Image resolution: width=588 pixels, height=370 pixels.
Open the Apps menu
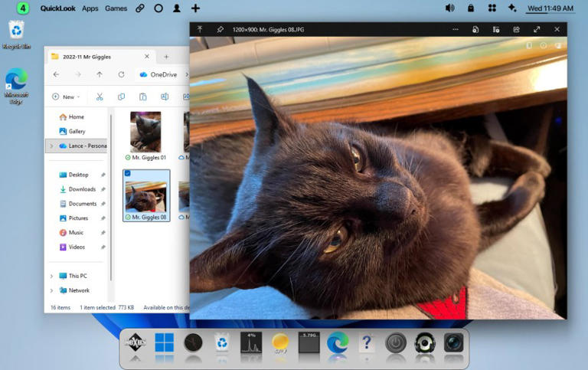pyautogui.click(x=90, y=8)
